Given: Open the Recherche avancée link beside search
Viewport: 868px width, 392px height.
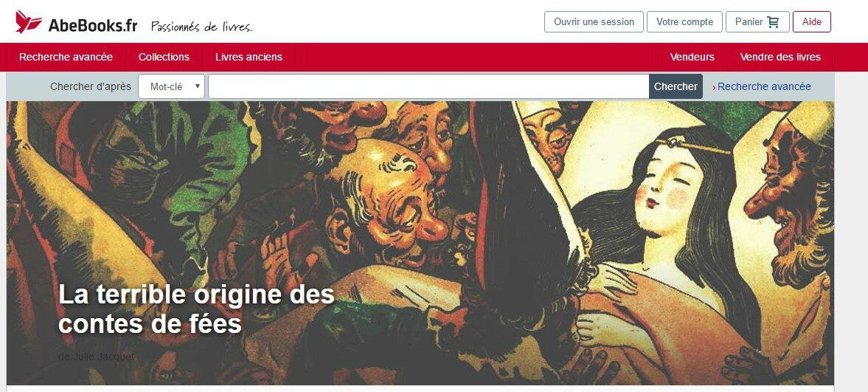Looking at the screenshot, I should 764,86.
